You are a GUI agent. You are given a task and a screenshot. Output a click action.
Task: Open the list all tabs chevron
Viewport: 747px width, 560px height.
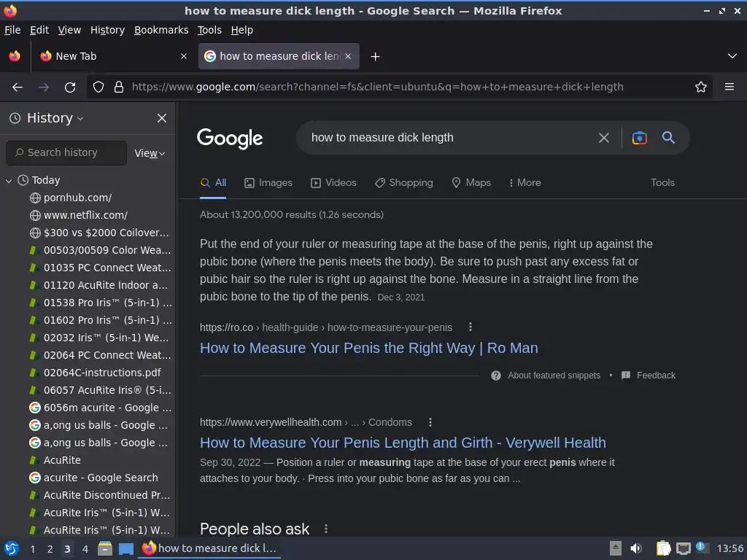click(732, 56)
